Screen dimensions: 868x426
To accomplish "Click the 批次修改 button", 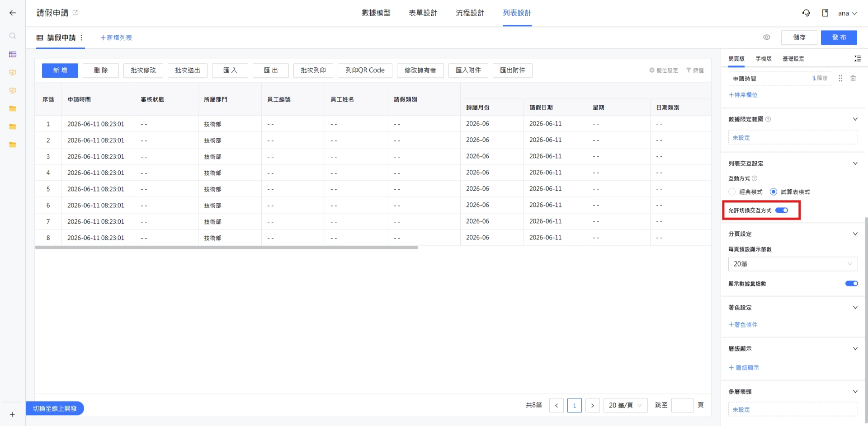I will pos(143,70).
